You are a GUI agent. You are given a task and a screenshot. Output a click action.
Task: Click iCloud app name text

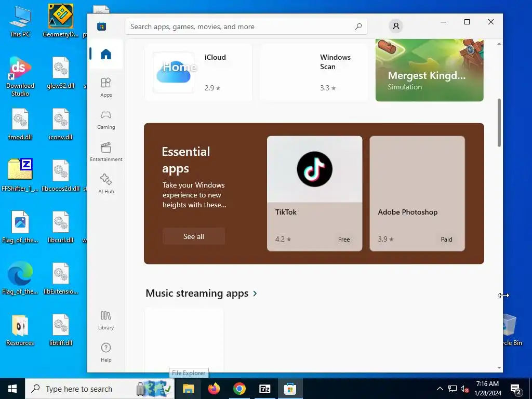click(x=215, y=57)
